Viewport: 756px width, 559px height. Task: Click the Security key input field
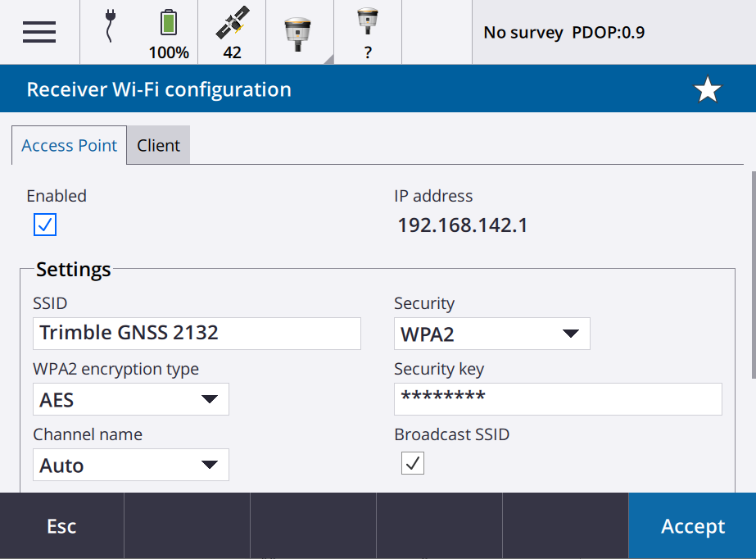click(558, 399)
